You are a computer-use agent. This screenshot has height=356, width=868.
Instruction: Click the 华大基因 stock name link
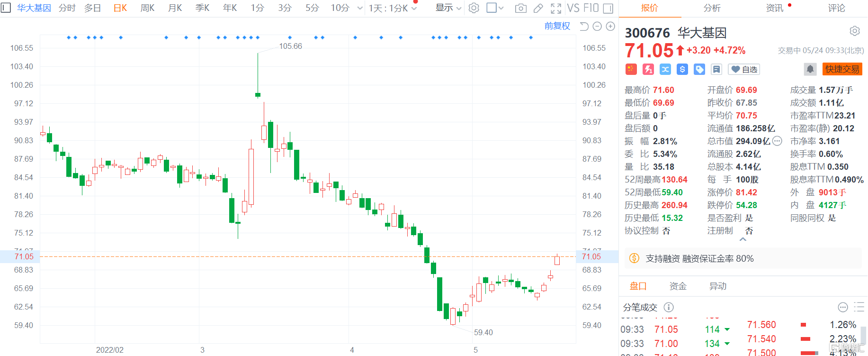(x=34, y=8)
